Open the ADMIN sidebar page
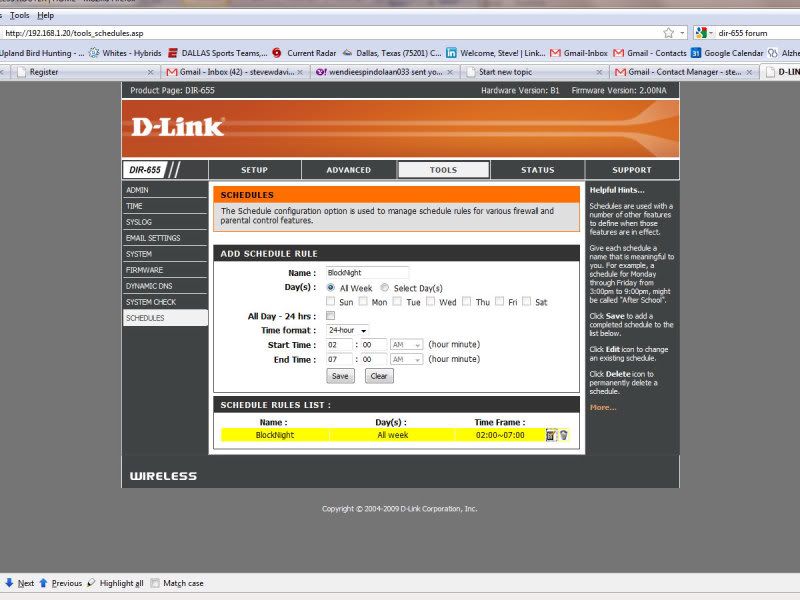Viewport: 800px width, 600px height. click(165, 190)
